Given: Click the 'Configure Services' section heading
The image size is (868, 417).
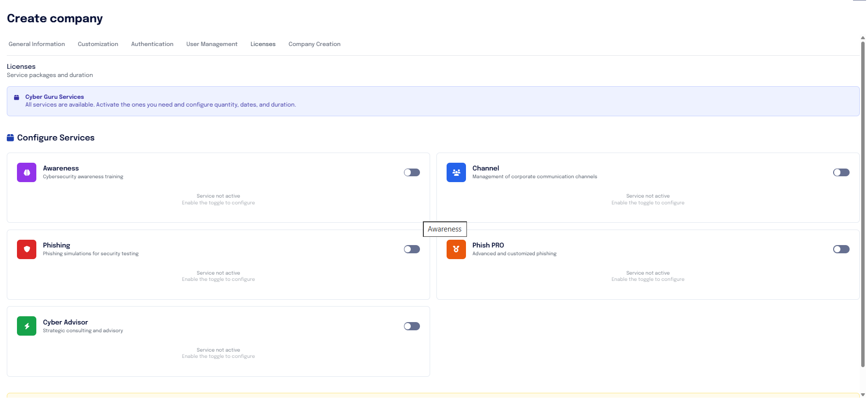Looking at the screenshot, I should click(56, 138).
